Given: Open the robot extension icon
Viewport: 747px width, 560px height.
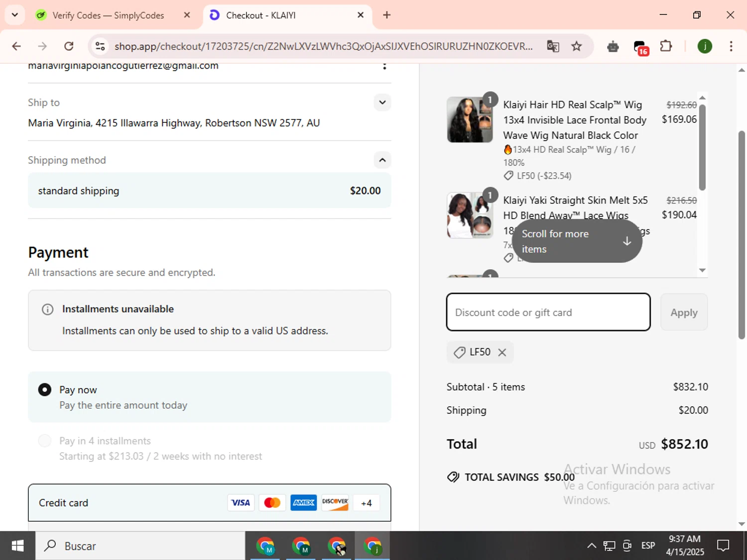Looking at the screenshot, I should click(613, 47).
